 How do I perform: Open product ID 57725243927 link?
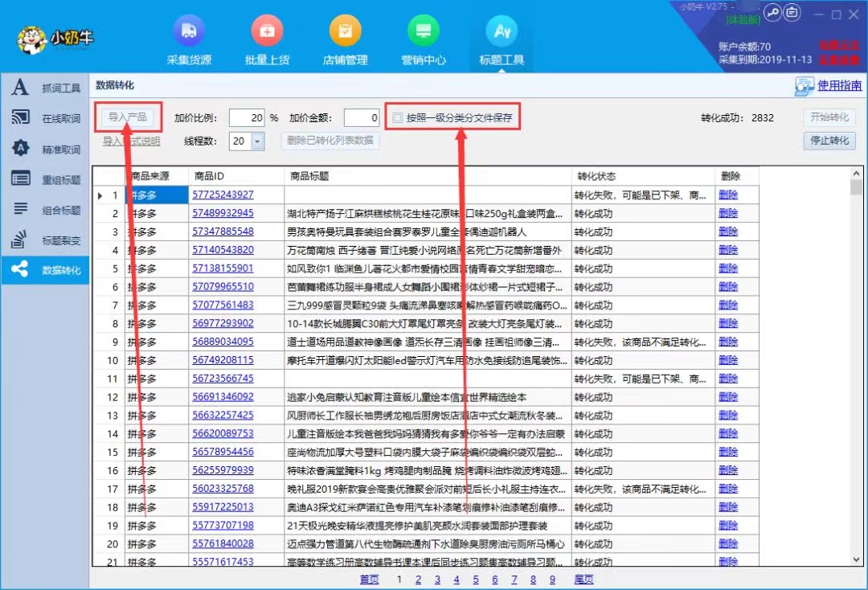coord(223,195)
